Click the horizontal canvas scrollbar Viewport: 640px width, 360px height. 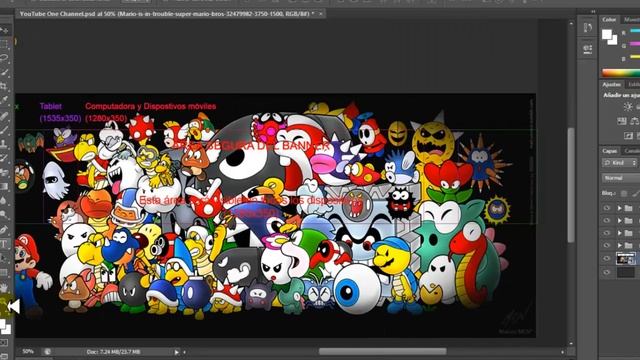point(382,351)
